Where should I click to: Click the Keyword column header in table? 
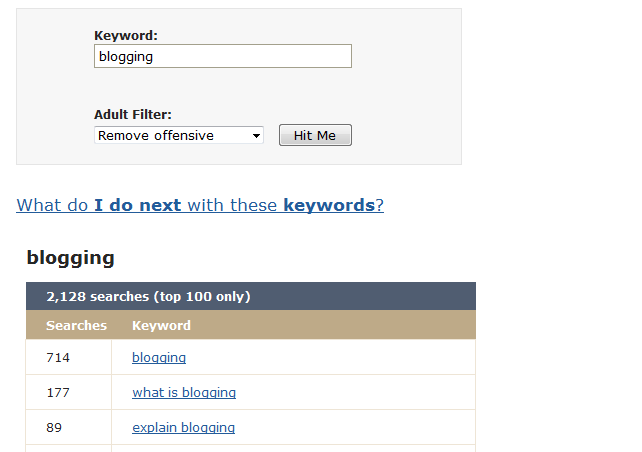(161, 325)
